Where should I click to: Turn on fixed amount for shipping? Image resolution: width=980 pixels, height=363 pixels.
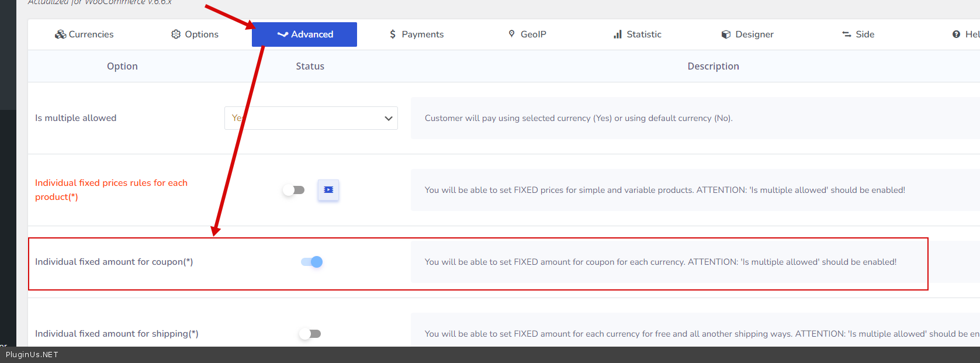coord(310,334)
